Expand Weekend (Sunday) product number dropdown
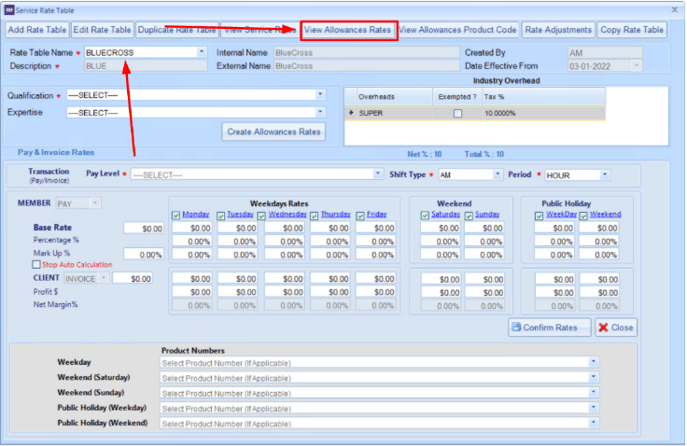The height and width of the screenshot is (446, 687). [593, 393]
